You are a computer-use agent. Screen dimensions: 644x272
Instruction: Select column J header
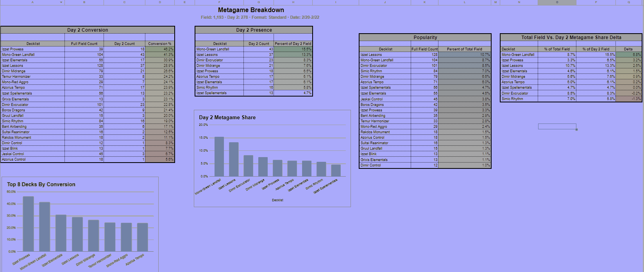[x=385, y=2]
